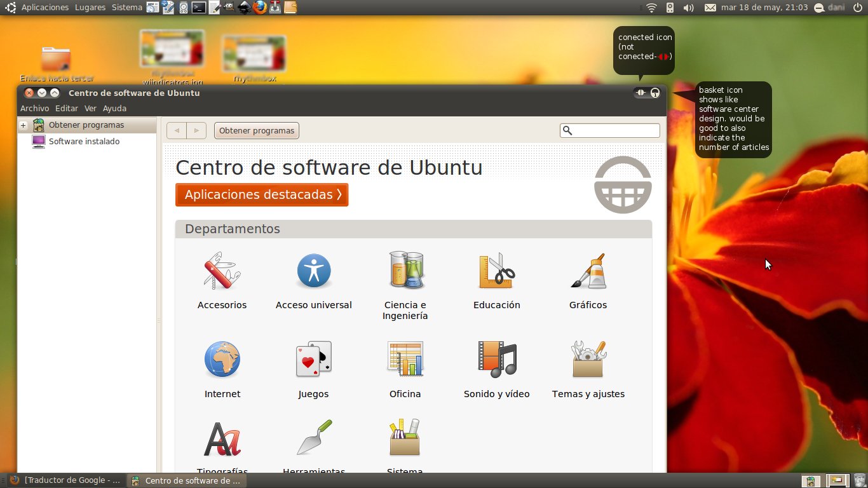Open the Ayuda menu

(x=114, y=109)
